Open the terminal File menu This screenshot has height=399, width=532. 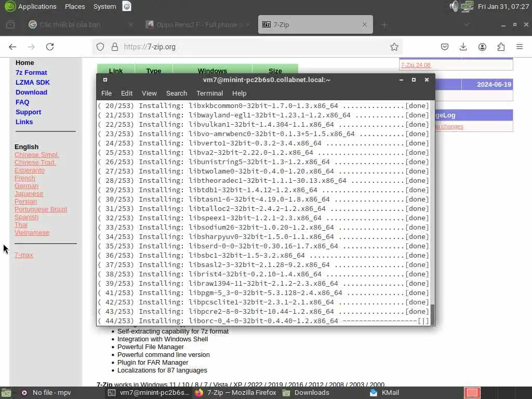pos(106,94)
